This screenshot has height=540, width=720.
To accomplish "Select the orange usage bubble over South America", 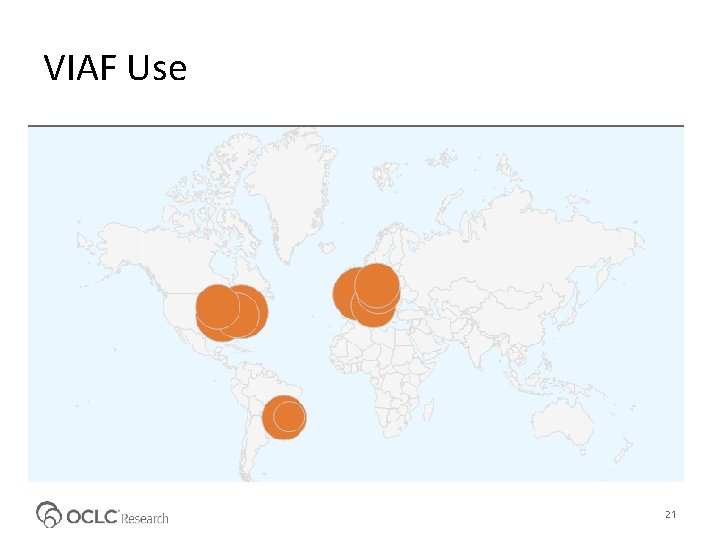I will point(284,417).
